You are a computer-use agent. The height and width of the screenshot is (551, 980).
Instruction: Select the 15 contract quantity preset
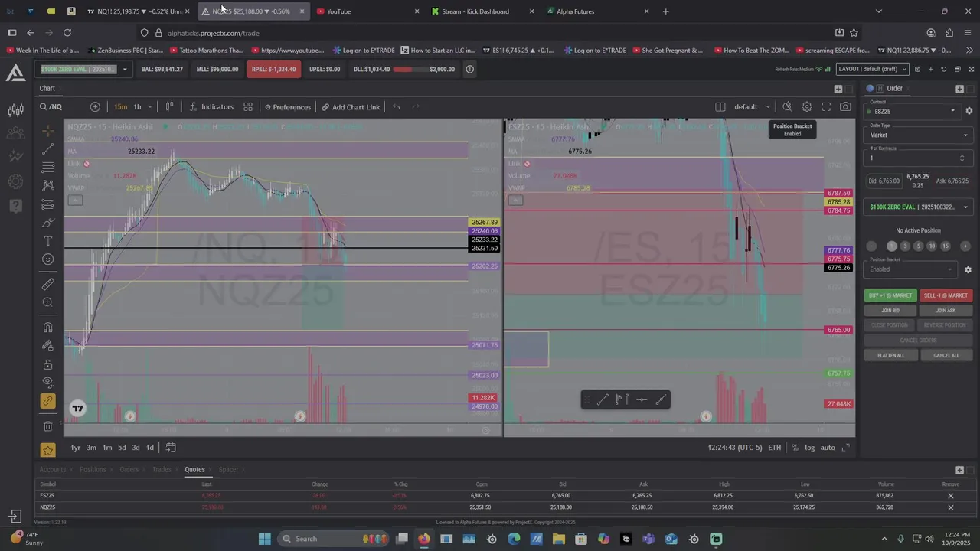[946, 246]
